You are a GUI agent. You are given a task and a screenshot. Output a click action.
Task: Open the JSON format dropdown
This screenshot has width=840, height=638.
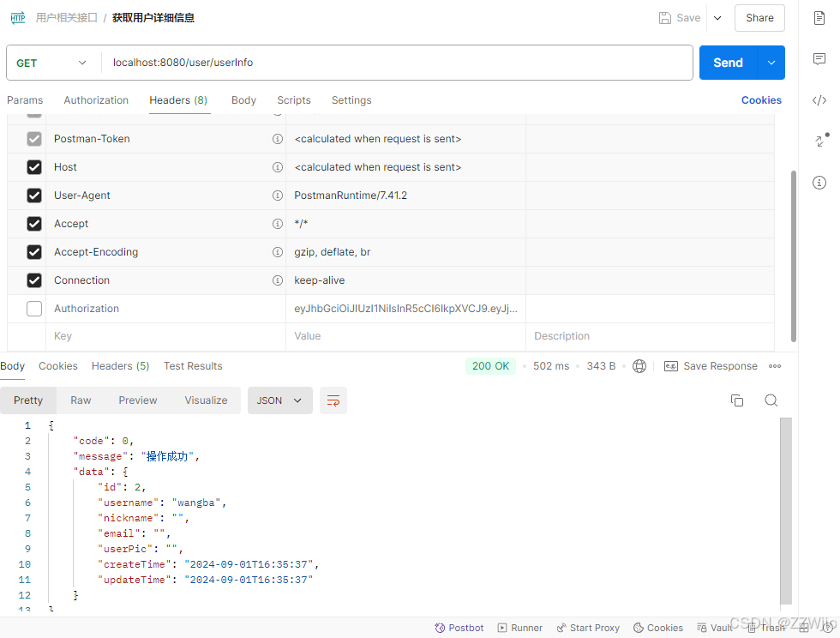coord(280,400)
